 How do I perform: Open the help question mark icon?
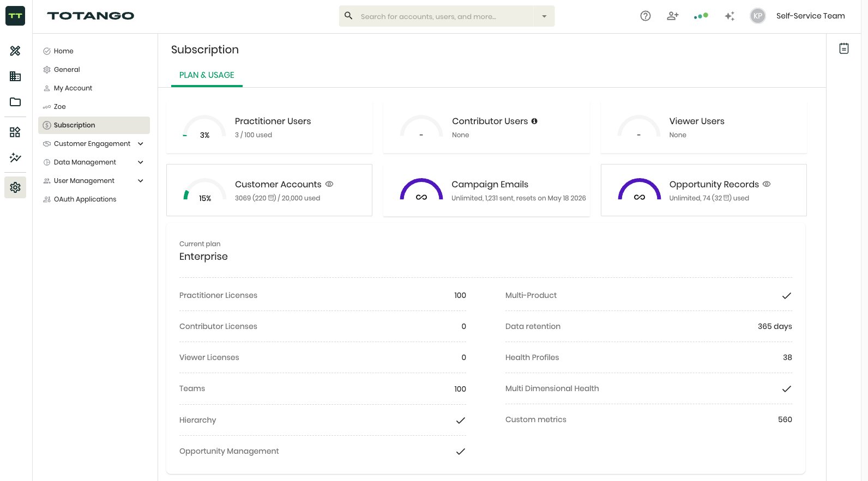pos(646,16)
